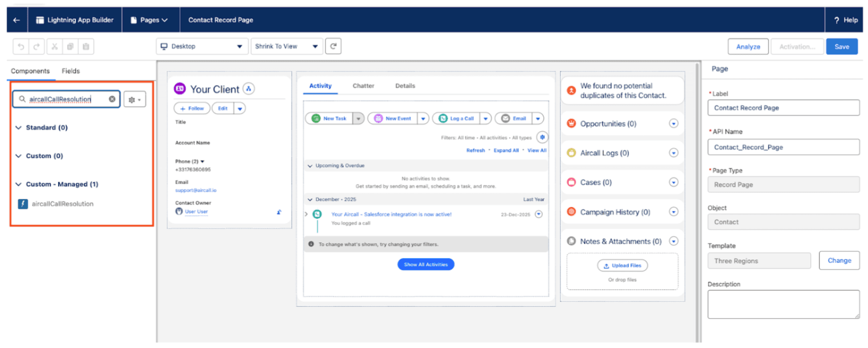Clear the component search with the X icon
This screenshot has height=348, width=868.
[112, 100]
